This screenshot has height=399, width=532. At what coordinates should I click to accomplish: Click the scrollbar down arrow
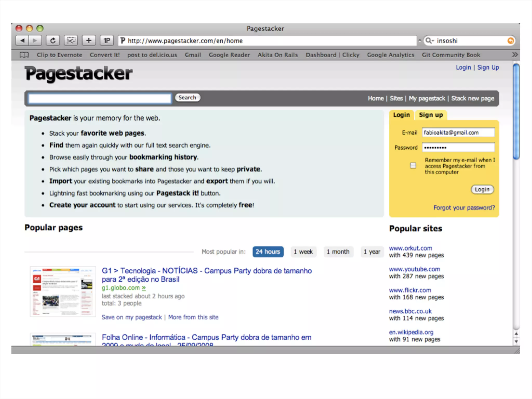(516, 342)
